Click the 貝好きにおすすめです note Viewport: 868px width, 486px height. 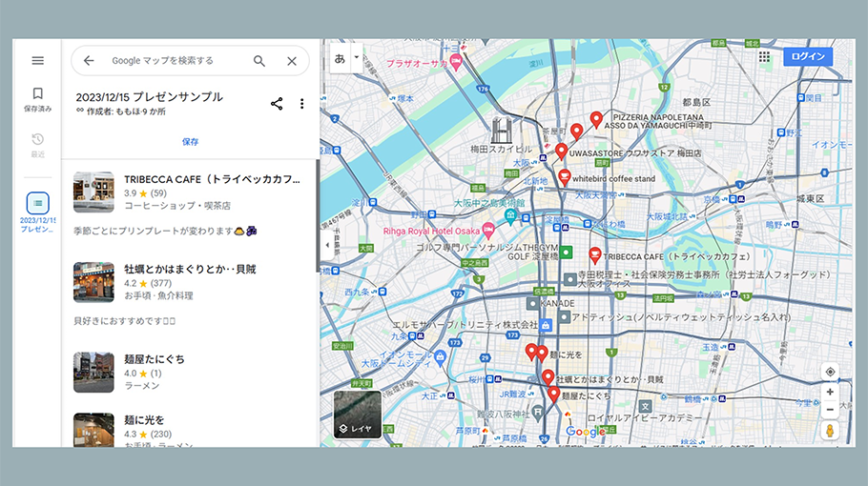pyautogui.click(x=125, y=321)
